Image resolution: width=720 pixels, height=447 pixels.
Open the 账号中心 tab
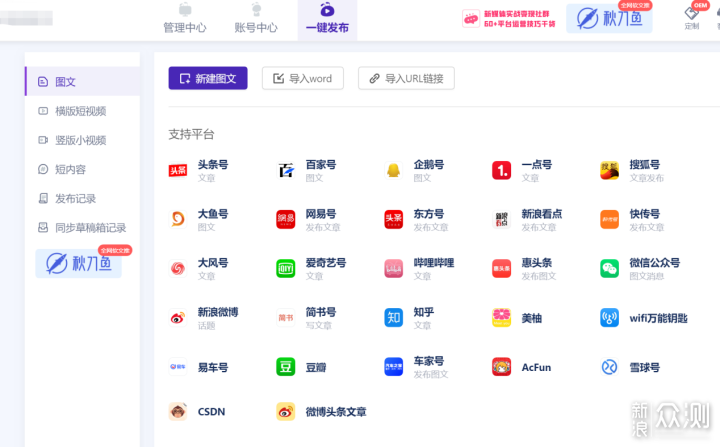tap(256, 19)
